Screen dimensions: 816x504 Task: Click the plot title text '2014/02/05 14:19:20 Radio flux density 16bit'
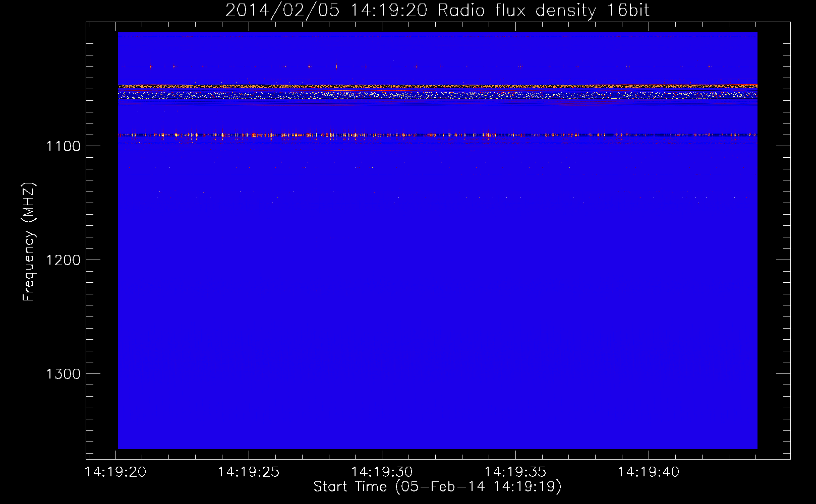437,10
